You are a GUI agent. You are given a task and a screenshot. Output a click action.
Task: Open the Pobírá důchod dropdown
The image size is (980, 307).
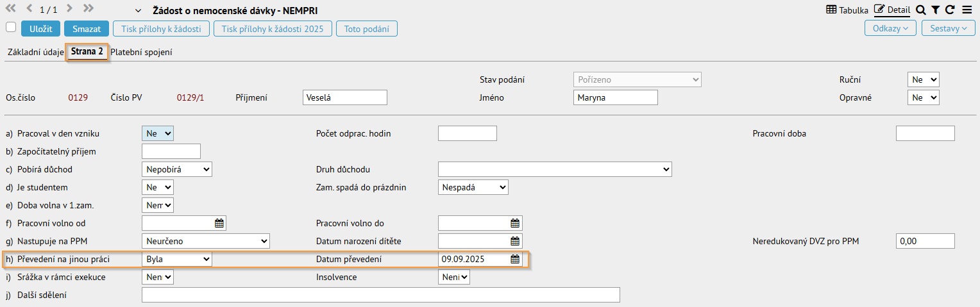[x=176, y=169]
